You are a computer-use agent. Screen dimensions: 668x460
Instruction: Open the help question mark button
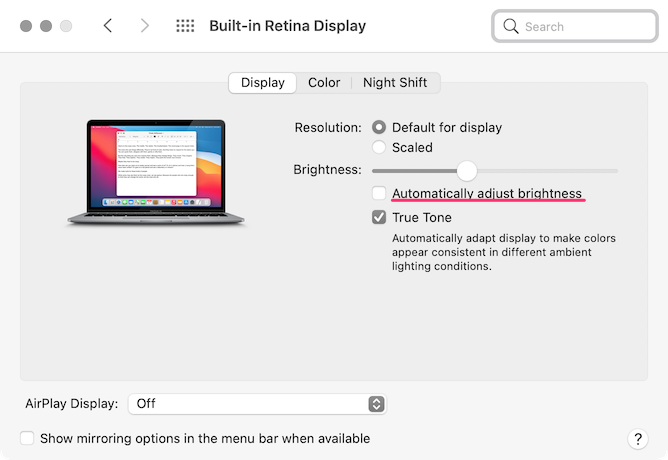pos(638,439)
